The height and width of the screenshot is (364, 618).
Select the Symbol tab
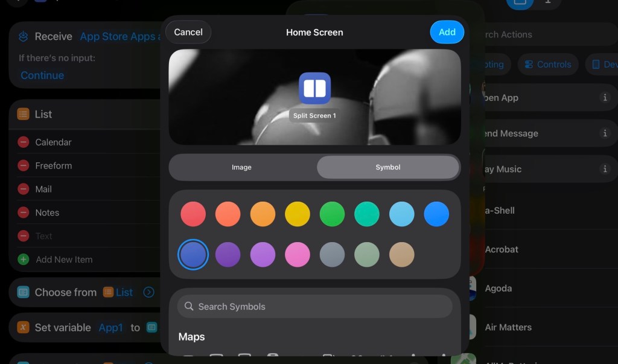387,167
